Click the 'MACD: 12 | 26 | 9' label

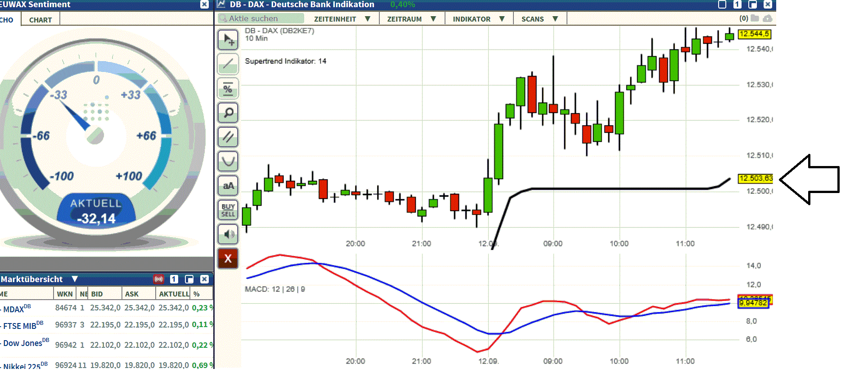coord(275,289)
